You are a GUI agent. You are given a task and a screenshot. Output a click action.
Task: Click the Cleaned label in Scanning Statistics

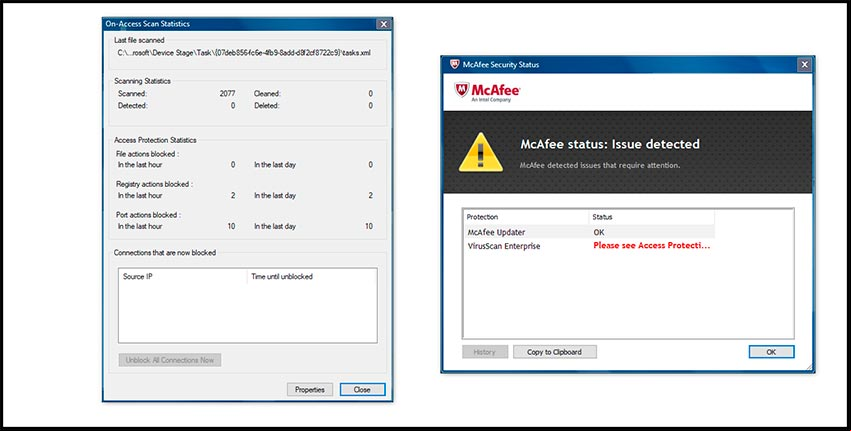coord(267,93)
